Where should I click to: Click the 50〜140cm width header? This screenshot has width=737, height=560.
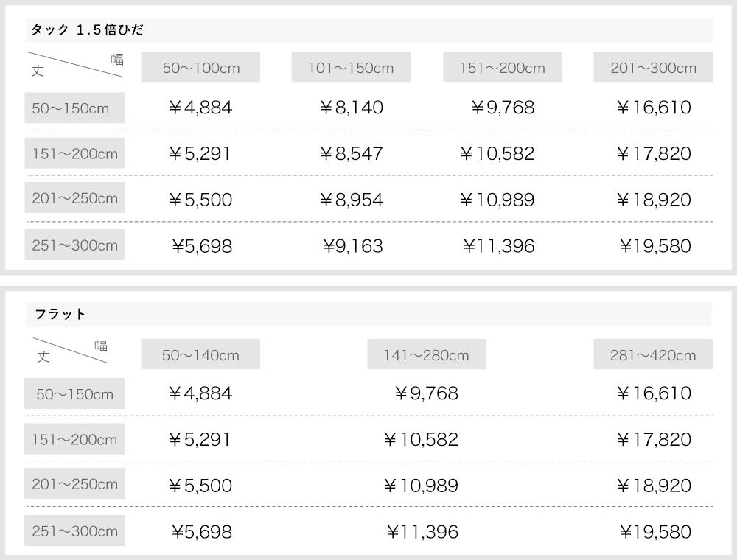pyautogui.click(x=200, y=355)
